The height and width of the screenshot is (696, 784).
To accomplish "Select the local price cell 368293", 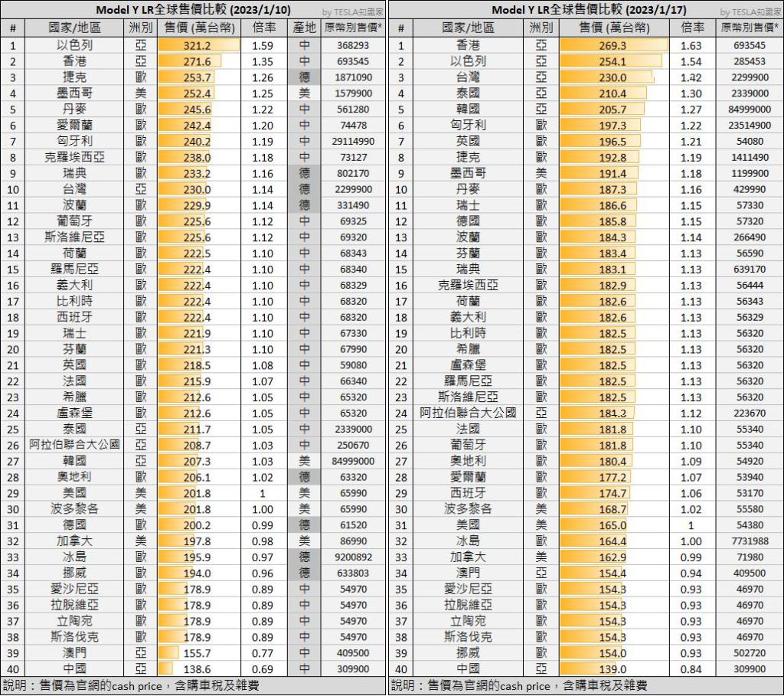I will [352, 45].
